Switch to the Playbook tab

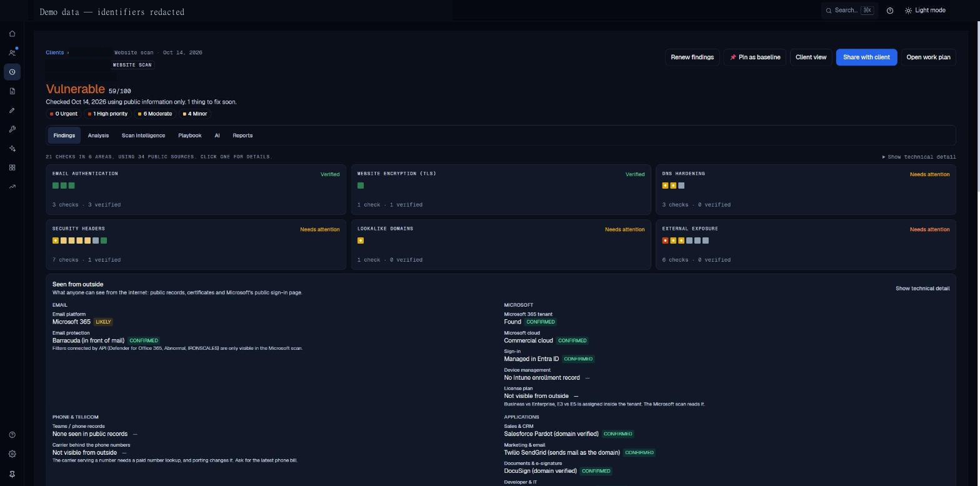coord(190,136)
